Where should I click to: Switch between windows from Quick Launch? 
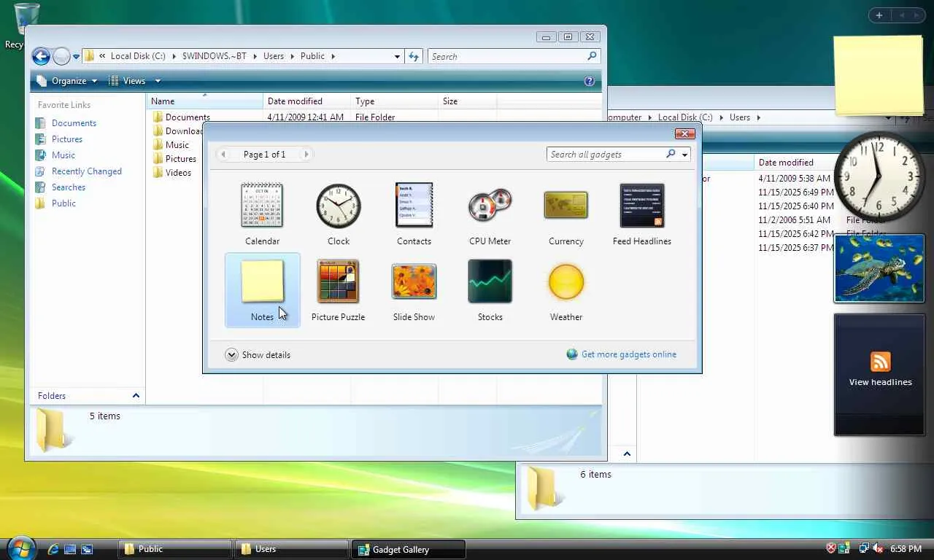87,549
